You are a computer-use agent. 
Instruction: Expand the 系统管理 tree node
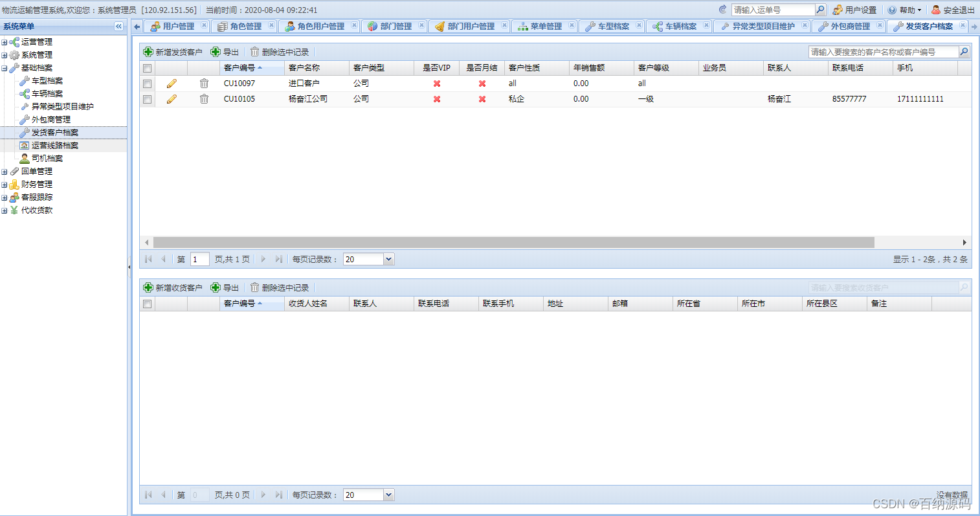(x=5, y=55)
